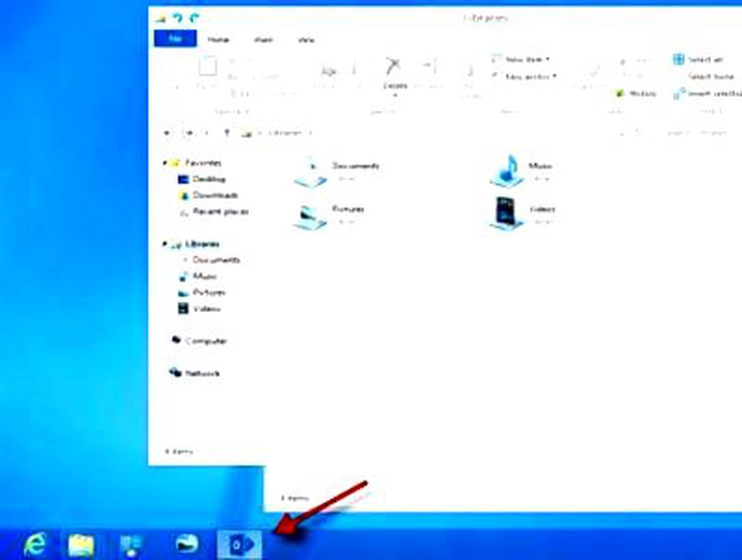Select Recent places under Favorites
The height and width of the screenshot is (560, 742).
(x=213, y=211)
